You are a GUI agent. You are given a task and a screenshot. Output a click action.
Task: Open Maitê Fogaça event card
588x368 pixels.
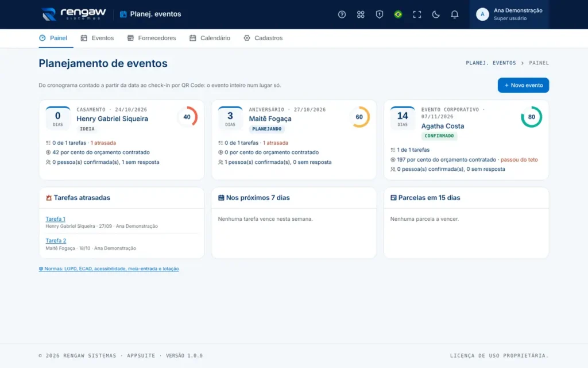point(293,140)
